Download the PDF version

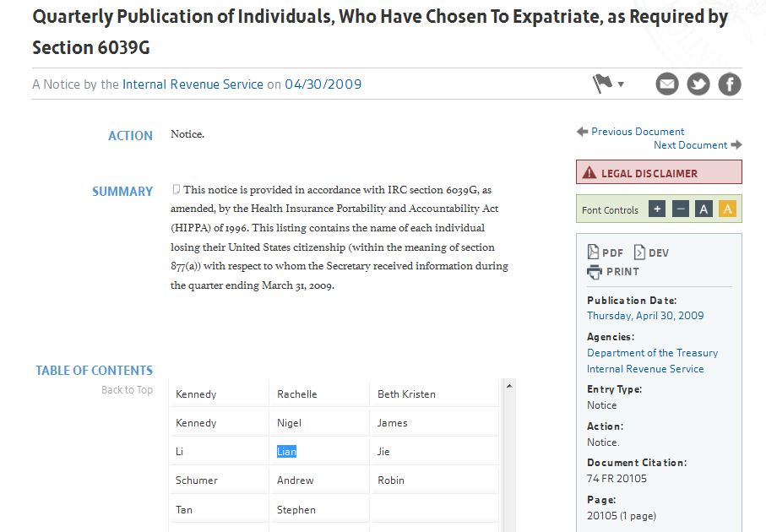pos(606,252)
